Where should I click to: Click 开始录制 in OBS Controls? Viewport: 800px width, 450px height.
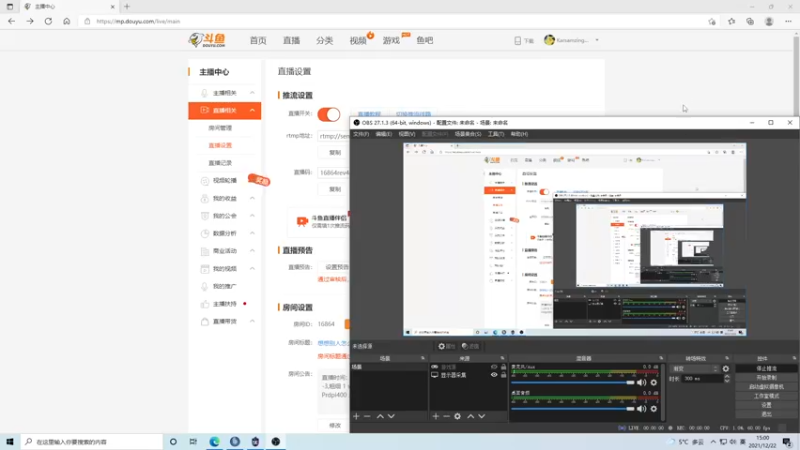(766, 378)
